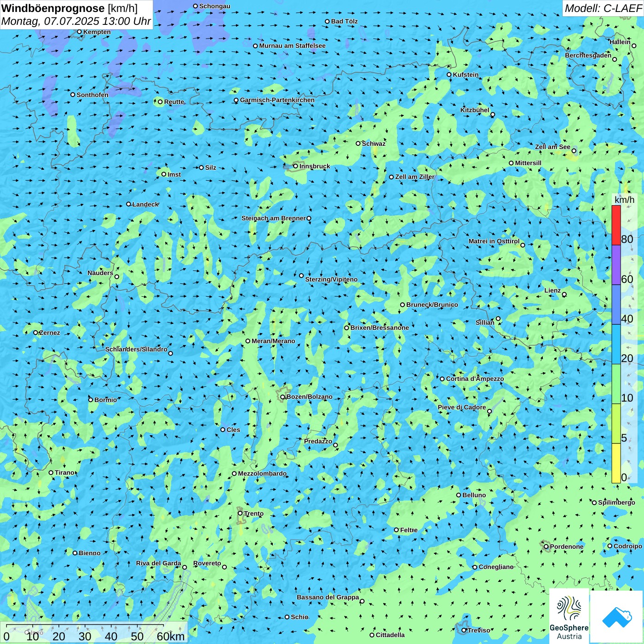
Task: Click the 'Predazzo' label
Action: click(318, 441)
